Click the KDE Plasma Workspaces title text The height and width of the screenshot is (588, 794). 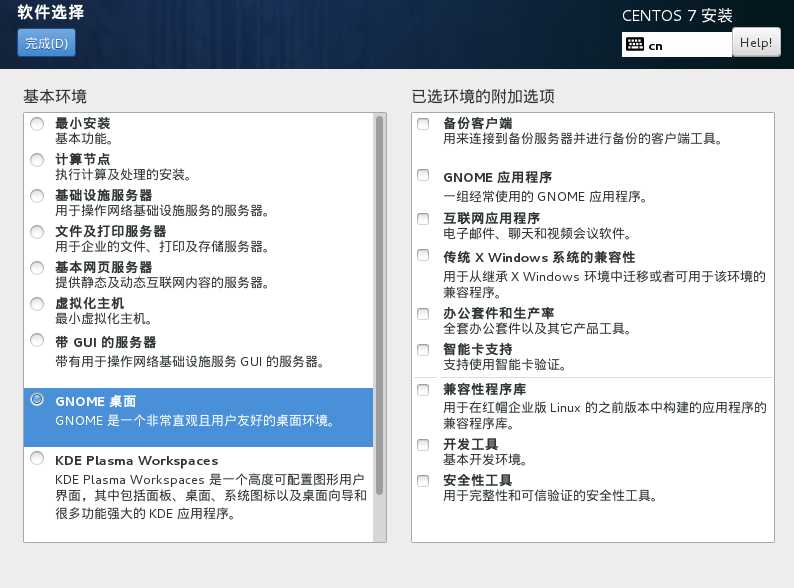(x=137, y=461)
